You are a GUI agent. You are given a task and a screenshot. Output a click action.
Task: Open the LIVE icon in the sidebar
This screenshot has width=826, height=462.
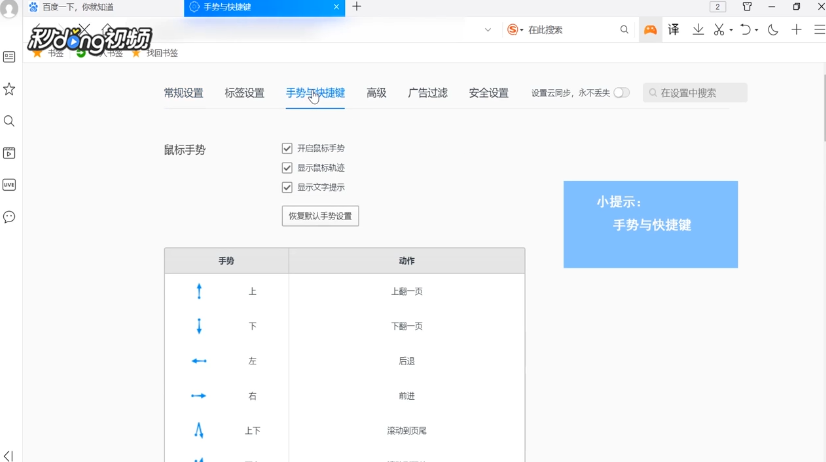pyautogui.click(x=9, y=185)
